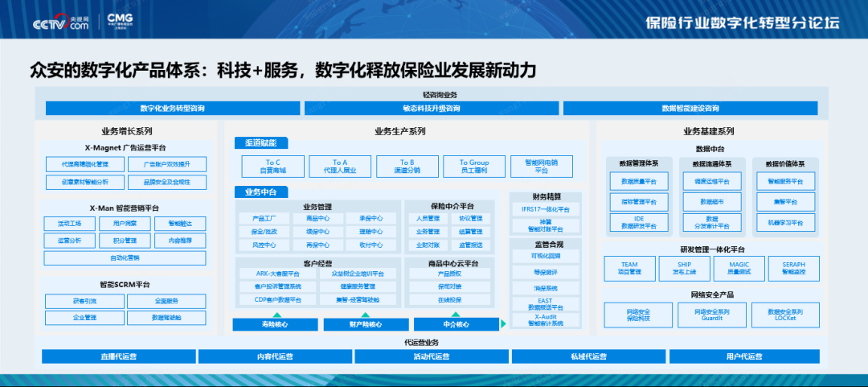Click the MAGIC 质量测试 box
Image resolution: width=868 pixels, height=387 pixels.
(x=739, y=269)
